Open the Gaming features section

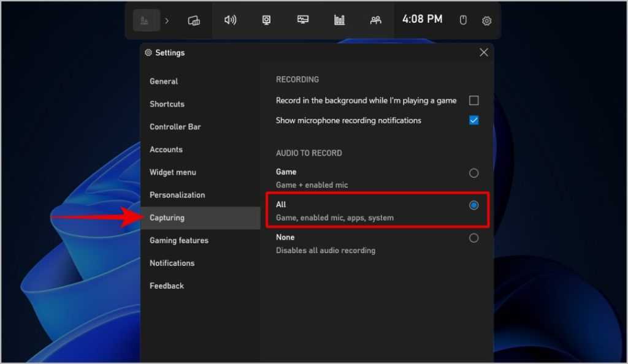point(179,240)
